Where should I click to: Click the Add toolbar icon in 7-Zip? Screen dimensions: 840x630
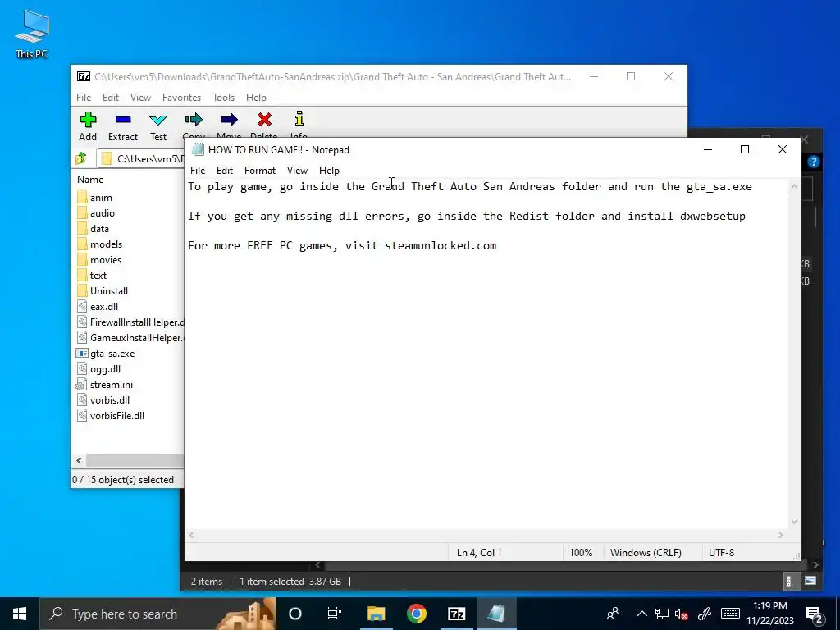(x=88, y=120)
